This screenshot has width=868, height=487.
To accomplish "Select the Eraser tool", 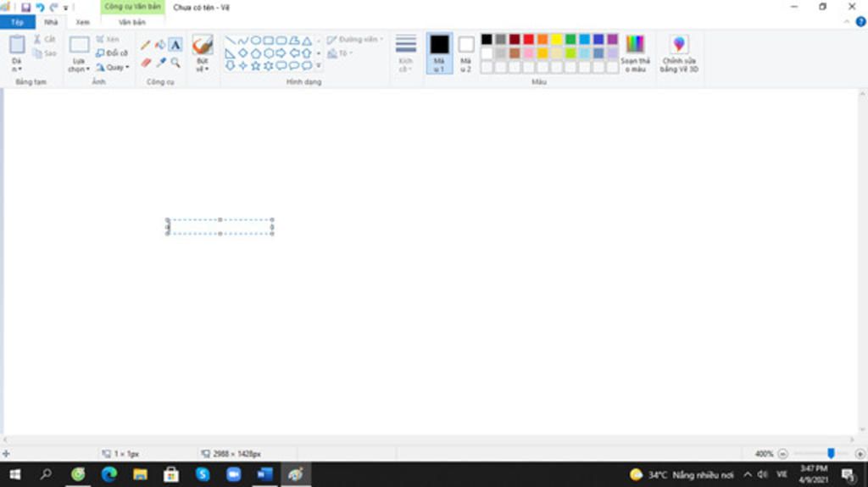I will 146,63.
